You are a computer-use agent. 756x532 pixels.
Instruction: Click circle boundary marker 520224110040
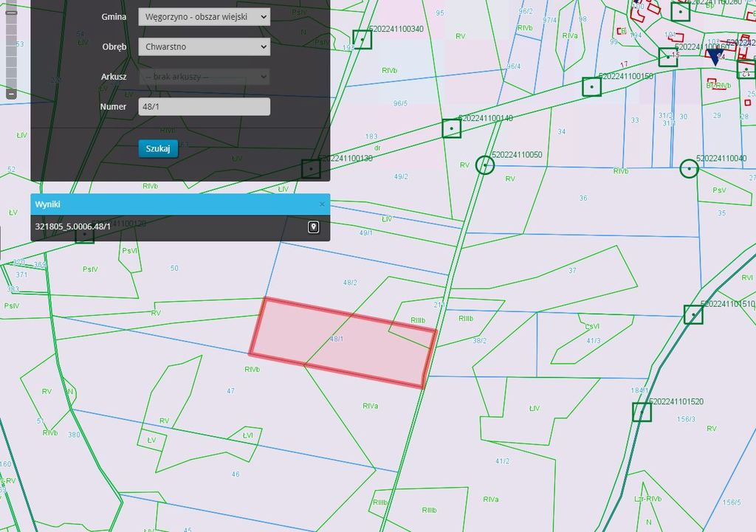[689, 169]
